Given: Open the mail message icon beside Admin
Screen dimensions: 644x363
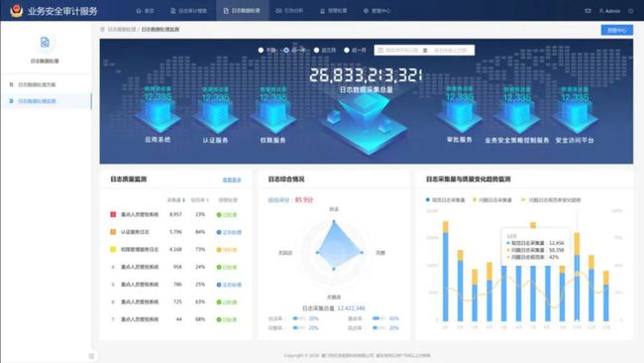Looking at the screenshot, I should (x=588, y=11).
